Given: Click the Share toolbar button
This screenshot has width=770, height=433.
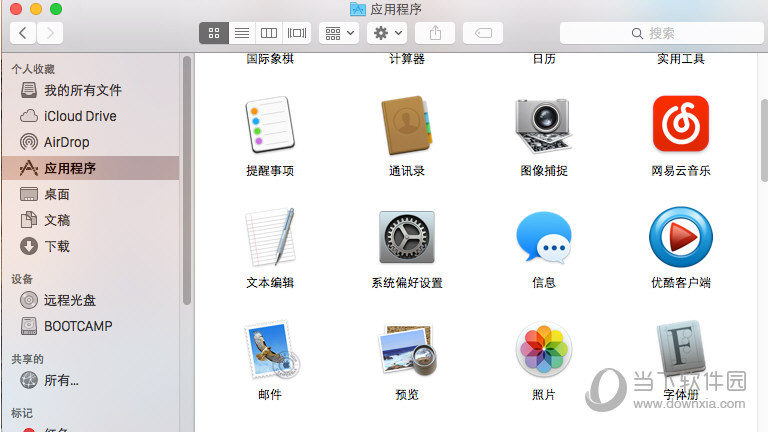Looking at the screenshot, I should click(x=435, y=33).
